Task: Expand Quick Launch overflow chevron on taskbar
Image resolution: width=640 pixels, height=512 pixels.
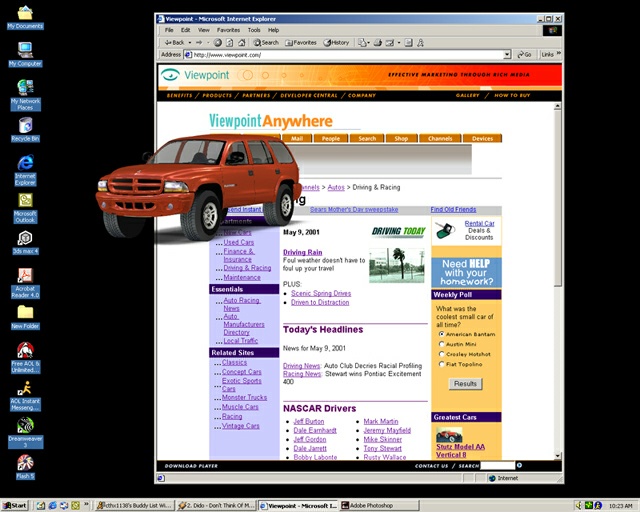Action: click(x=86, y=505)
